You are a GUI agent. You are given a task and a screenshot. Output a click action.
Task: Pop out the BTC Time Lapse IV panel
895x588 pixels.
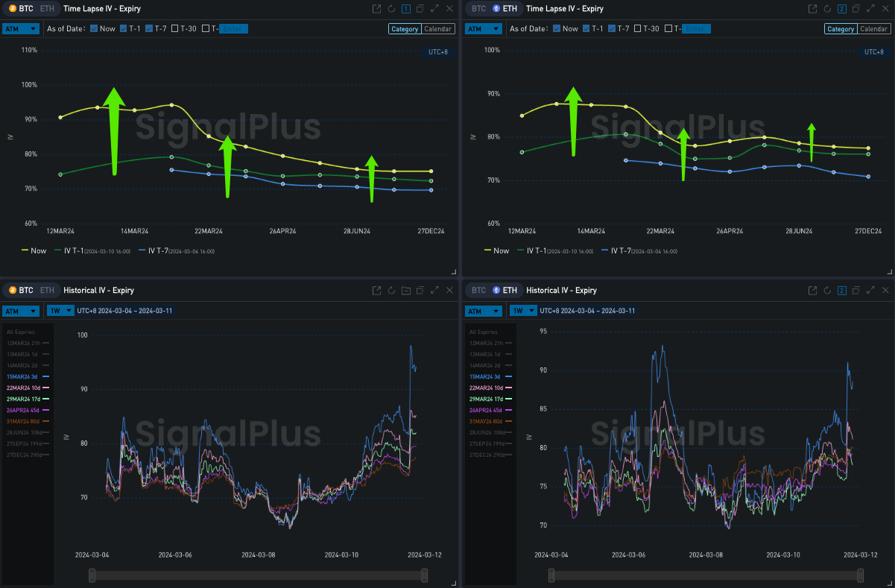[377, 9]
